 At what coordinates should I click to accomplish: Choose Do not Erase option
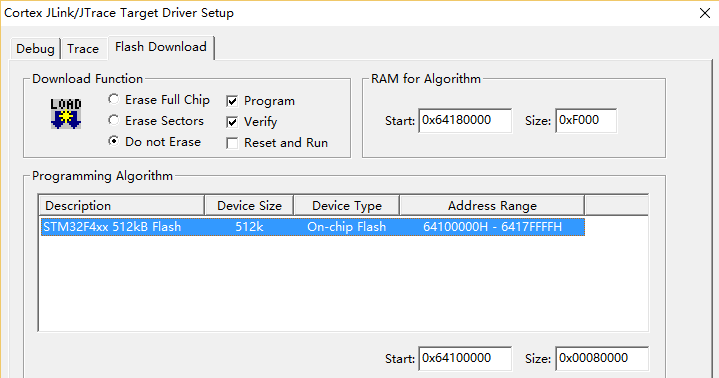pyautogui.click(x=113, y=141)
